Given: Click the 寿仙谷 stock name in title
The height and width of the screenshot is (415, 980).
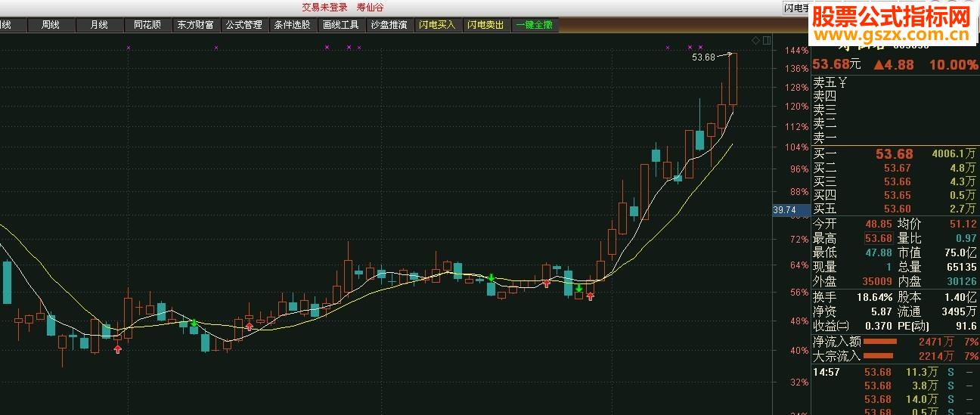Looking at the screenshot, I should (370, 7).
